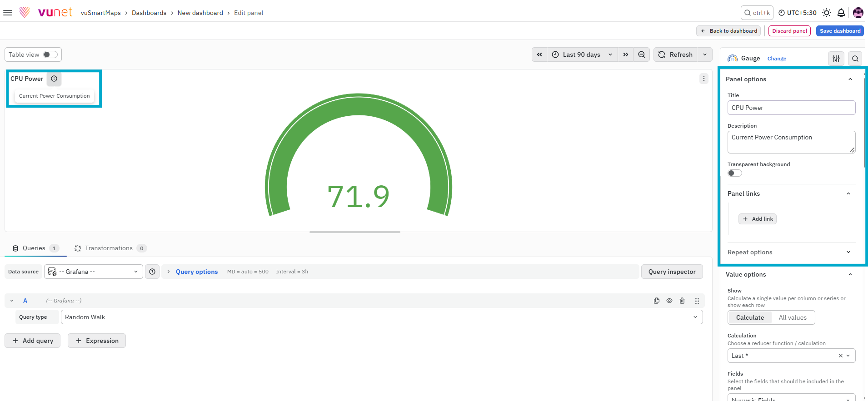
Task: Click the query A name label
Action: pyautogui.click(x=25, y=301)
